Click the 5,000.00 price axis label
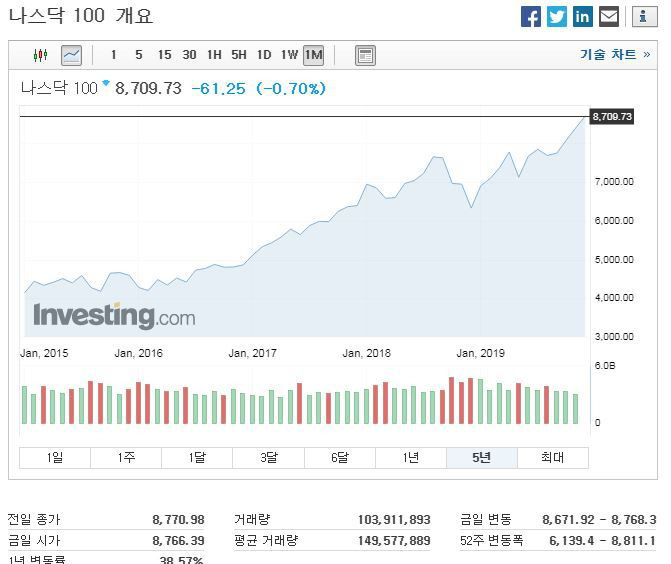 coord(614,260)
